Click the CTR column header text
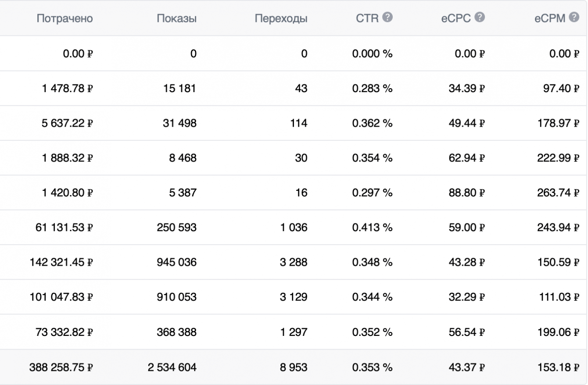Screen dimensions: 588x385 coord(367,19)
